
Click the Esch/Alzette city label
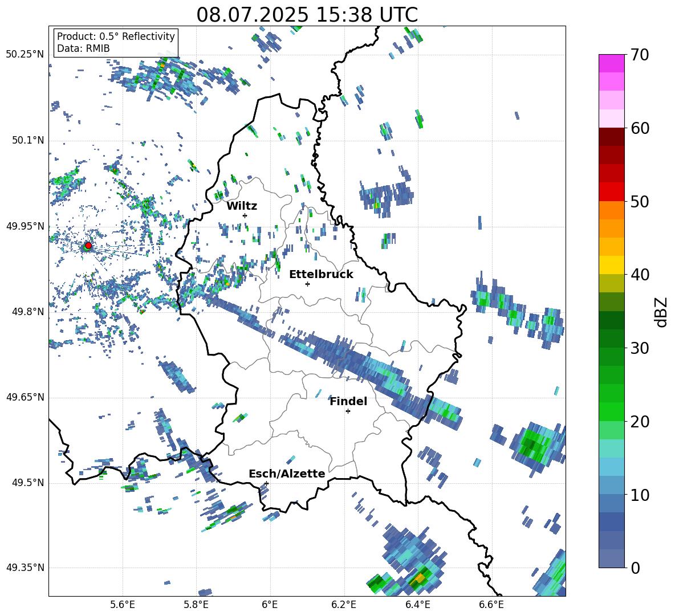[287, 474]
